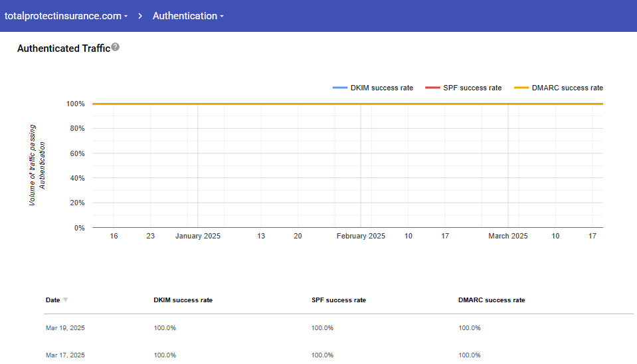Click the February 2025 axis marker

(x=361, y=236)
